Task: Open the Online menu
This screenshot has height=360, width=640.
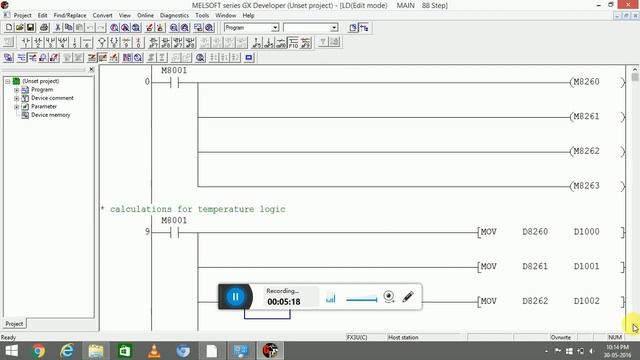Action: 145,16
